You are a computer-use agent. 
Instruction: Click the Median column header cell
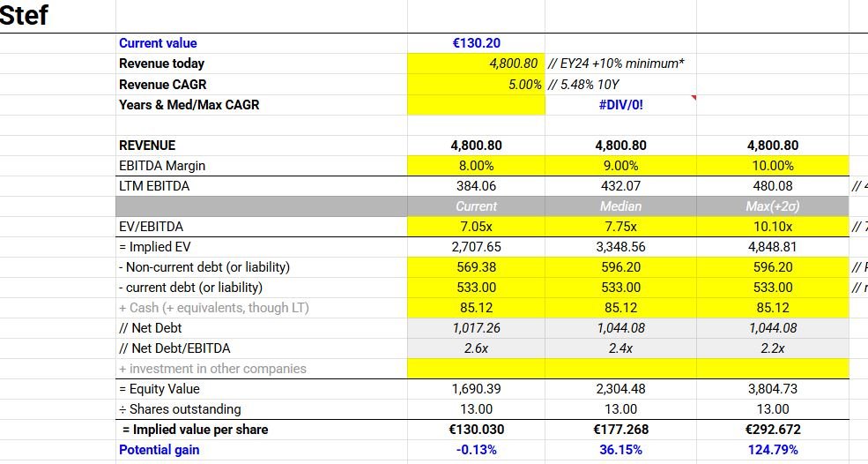pos(620,206)
